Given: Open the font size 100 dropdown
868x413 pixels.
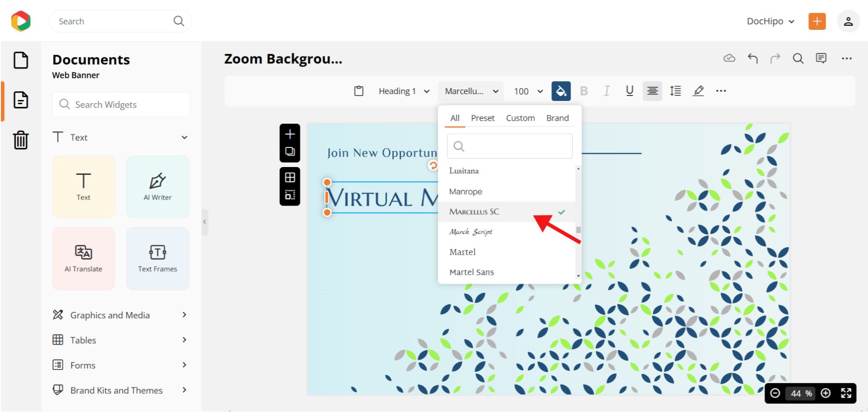Looking at the screenshot, I should click(528, 91).
